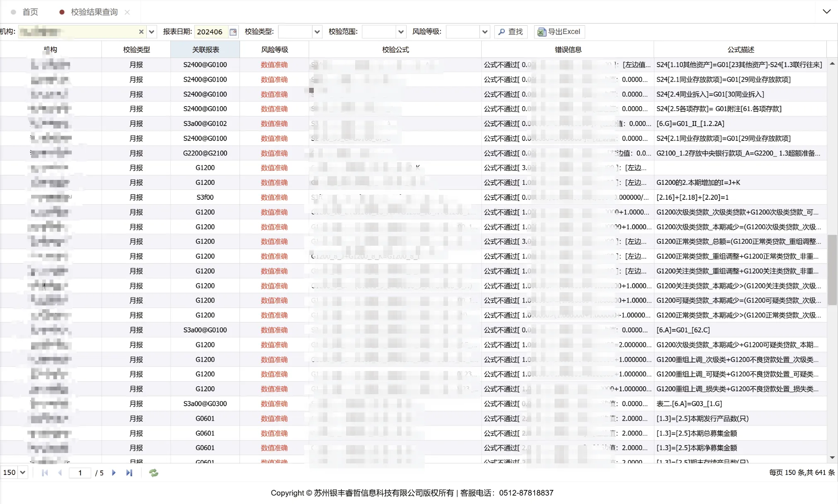This screenshot has width=838, height=504.
Task: Clear the institution field with the X icon
Action: pyautogui.click(x=141, y=32)
